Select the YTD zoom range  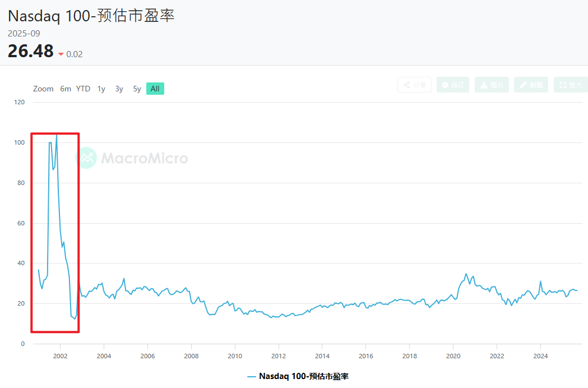tap(84, 89)
